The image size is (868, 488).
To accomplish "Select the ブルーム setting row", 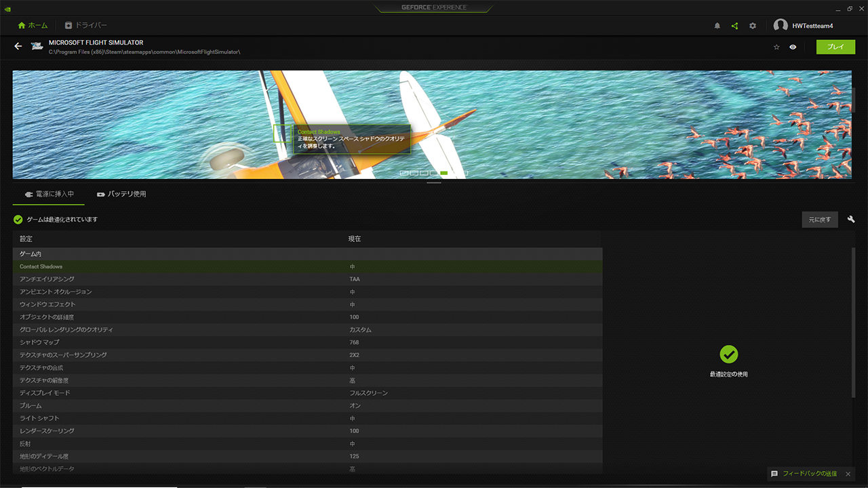I will [x=307, y=406].
